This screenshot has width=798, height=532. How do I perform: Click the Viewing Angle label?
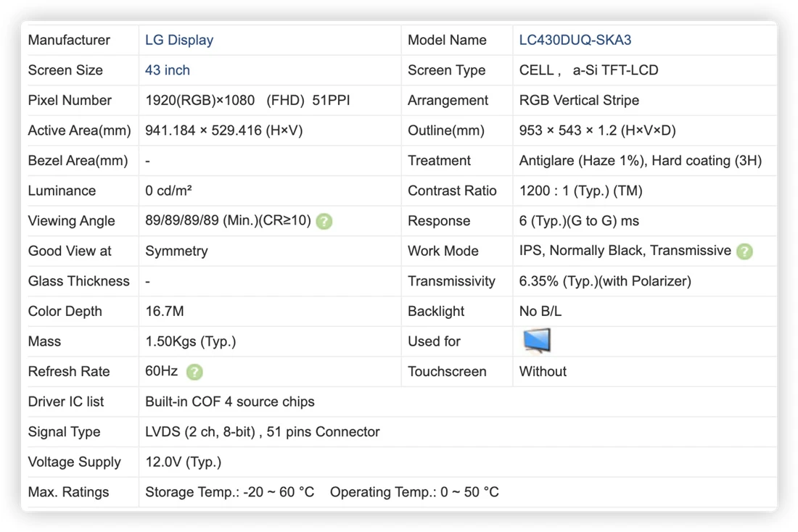(x=72, y=221)
